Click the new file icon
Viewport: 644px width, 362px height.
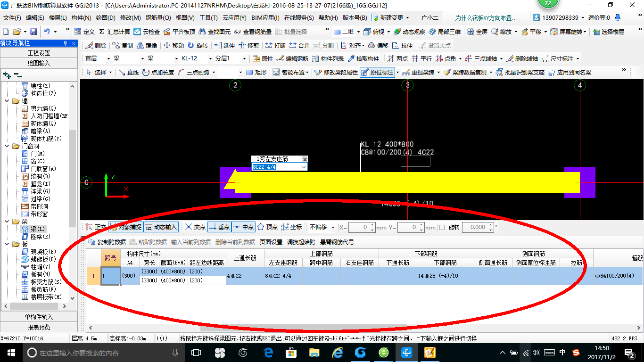[6, 32]
